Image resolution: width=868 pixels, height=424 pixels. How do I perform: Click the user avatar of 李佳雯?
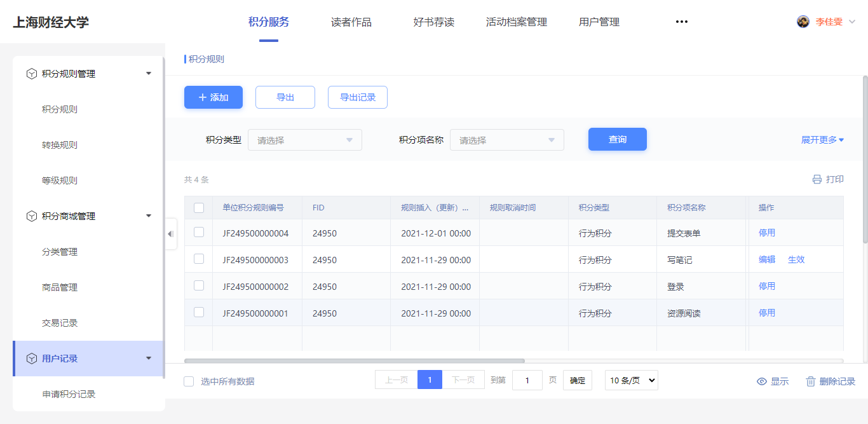pos(803,22)
